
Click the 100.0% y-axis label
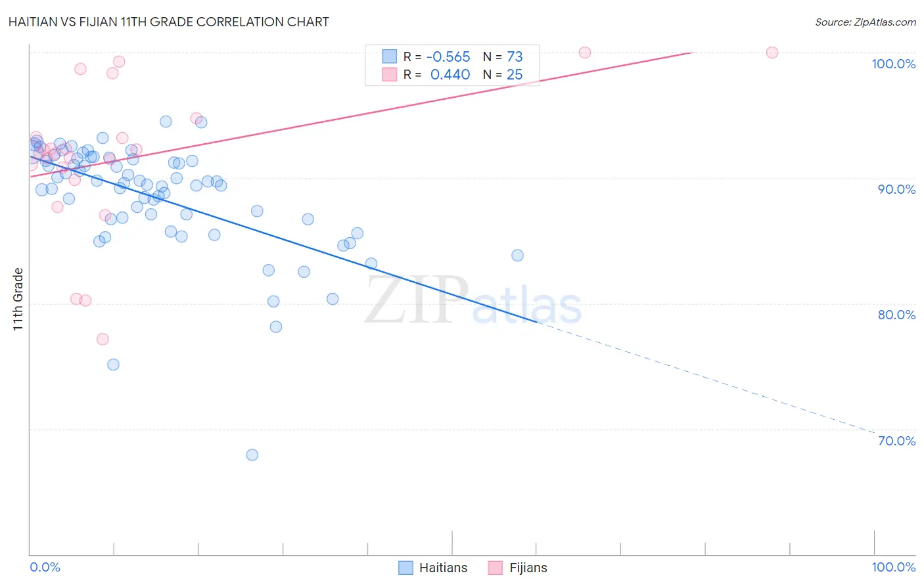pyautogui.click(x=894, y=64)
